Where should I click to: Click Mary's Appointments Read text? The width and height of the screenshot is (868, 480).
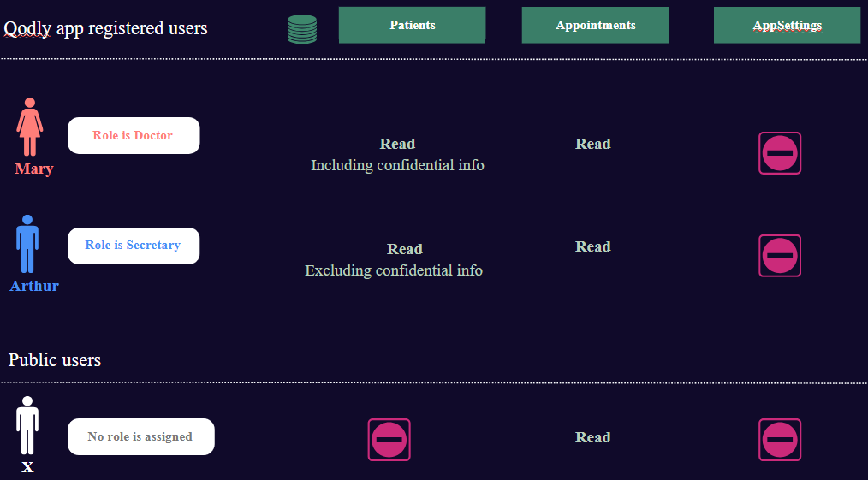point(593,144)
